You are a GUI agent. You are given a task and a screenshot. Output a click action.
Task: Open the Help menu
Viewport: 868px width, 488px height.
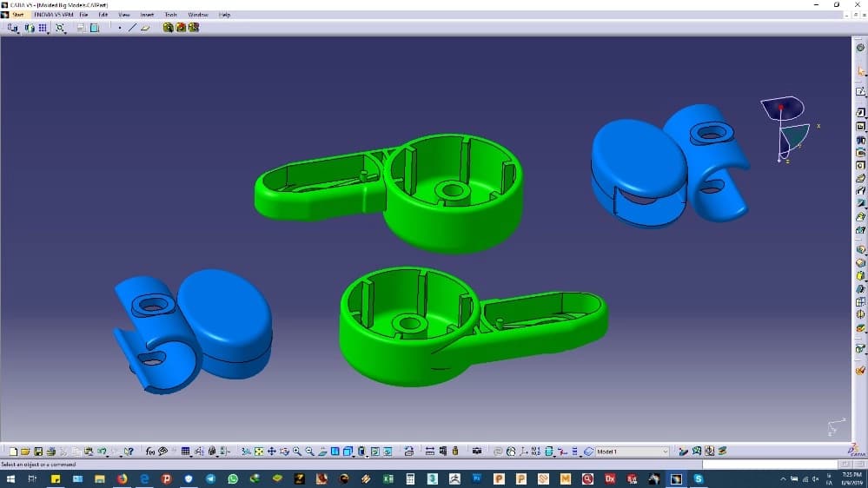click(x=224, y=15)
